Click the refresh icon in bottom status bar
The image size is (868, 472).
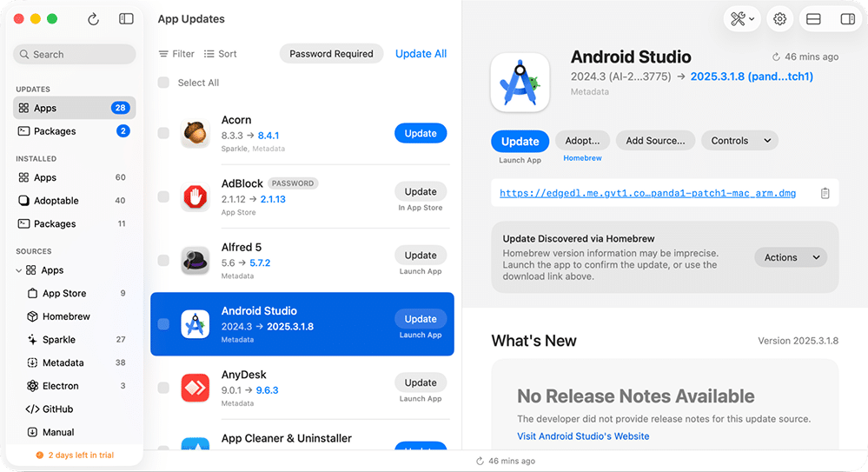(x=480, y=461)
